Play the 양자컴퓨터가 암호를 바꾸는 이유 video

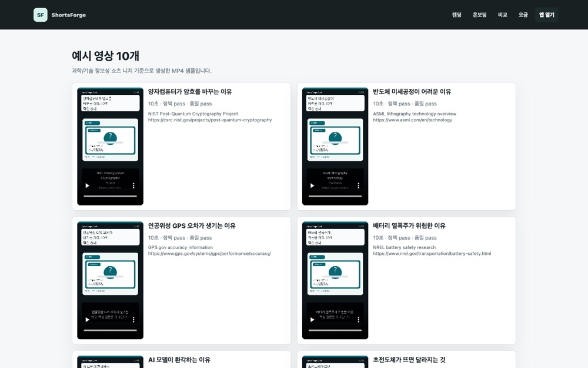tap(88, 185)
